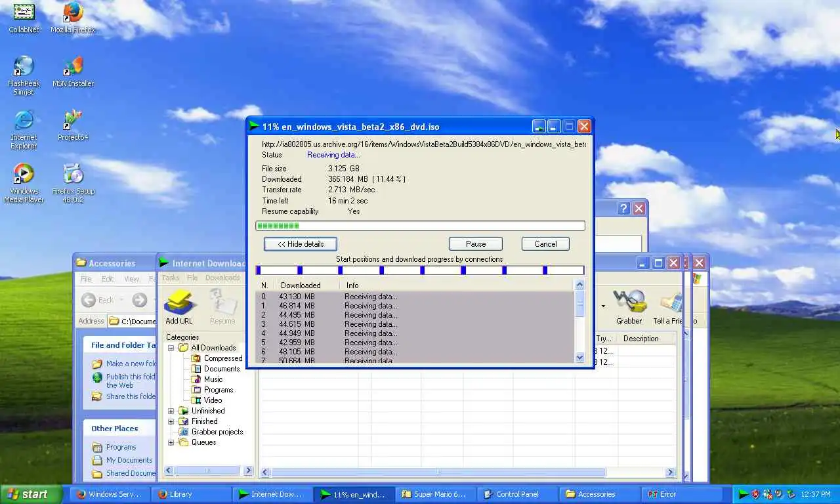Collapse the All Downloads tree node

coord(171,348)
